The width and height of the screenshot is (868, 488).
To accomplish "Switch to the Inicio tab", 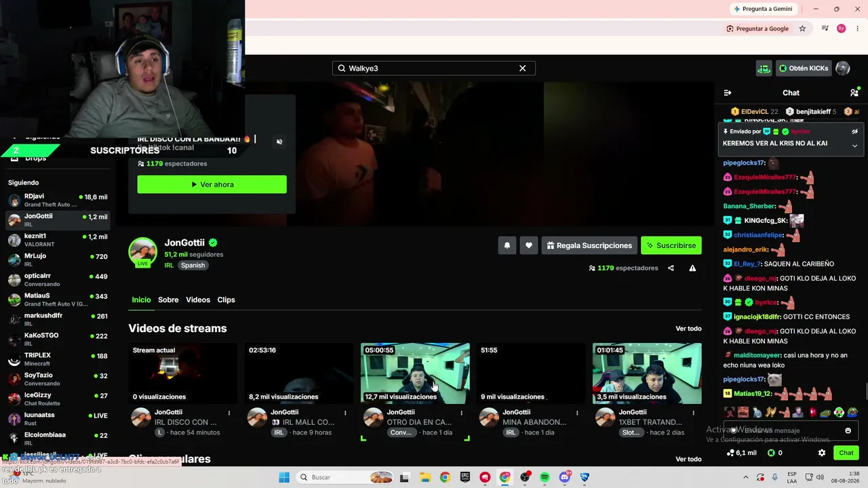I will pyautogui.click(x=141, y=300).
